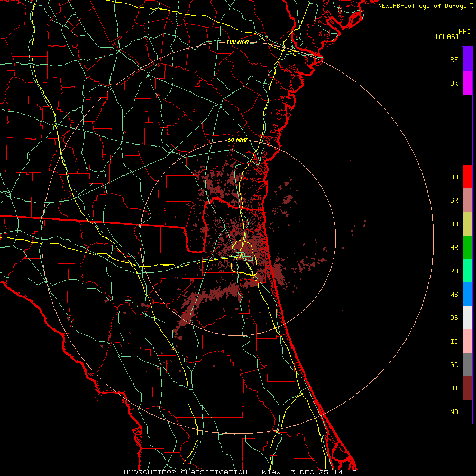Click the RF purple legend swatch
This screenshot has width=476, height=476.
pos(467,59)
